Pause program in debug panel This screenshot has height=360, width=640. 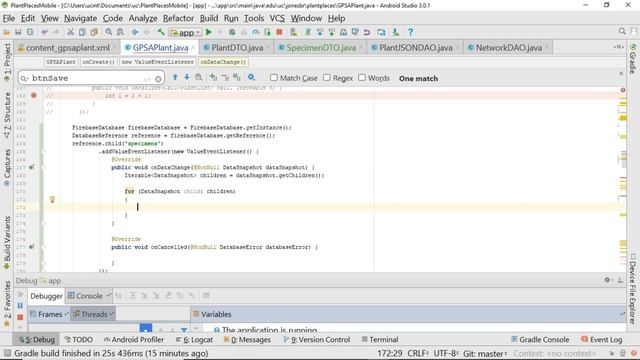coord(20,305)
